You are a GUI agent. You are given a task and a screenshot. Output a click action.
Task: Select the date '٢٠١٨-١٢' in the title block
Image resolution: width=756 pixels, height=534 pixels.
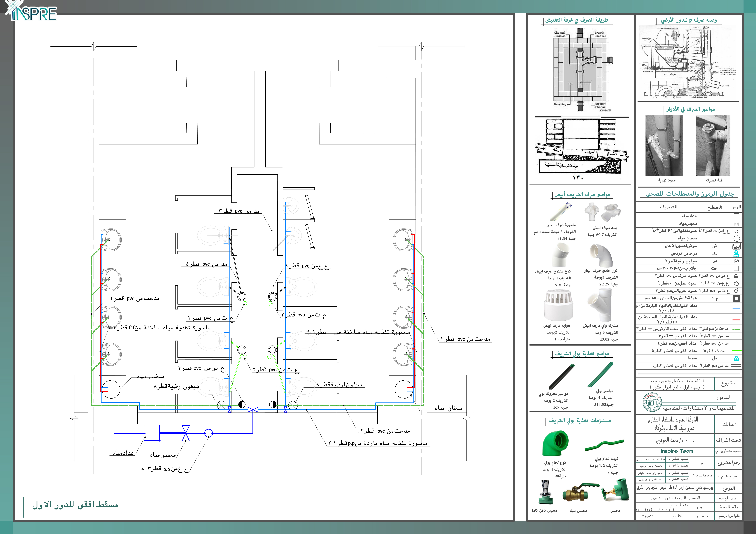(647, 516)
